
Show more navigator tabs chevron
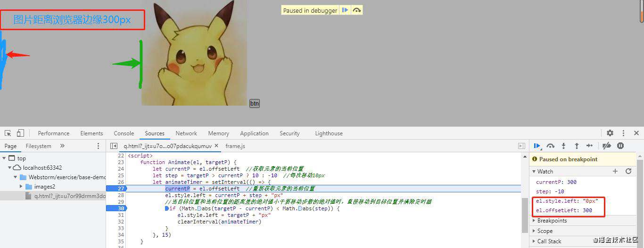[x=62, y=146]
